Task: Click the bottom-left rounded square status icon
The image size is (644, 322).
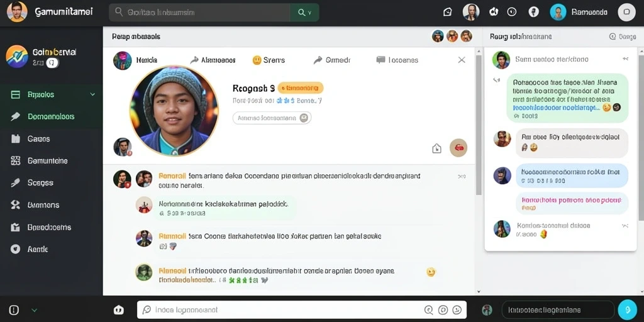Action: (14, 309)
